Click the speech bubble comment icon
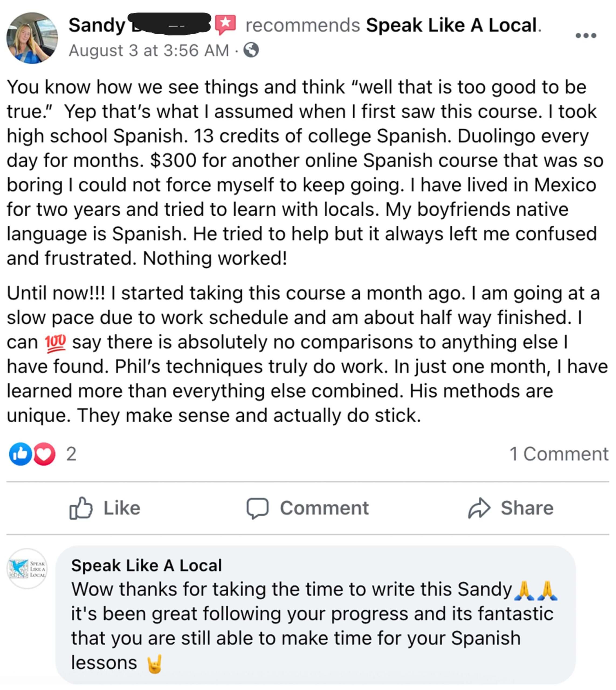The width and height of the screenshot is (616, 690). (257, 508)
